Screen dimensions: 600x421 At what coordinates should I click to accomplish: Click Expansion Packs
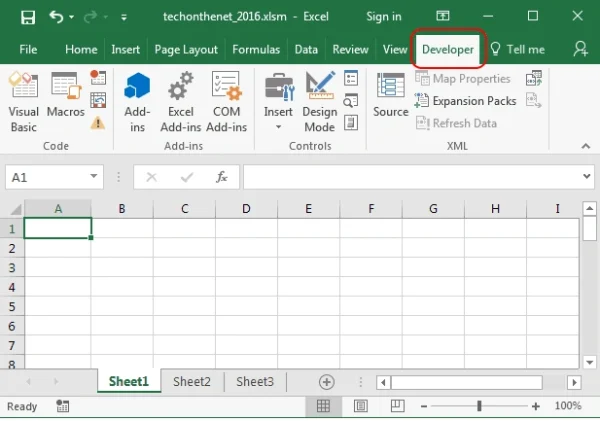click(465, 101)
